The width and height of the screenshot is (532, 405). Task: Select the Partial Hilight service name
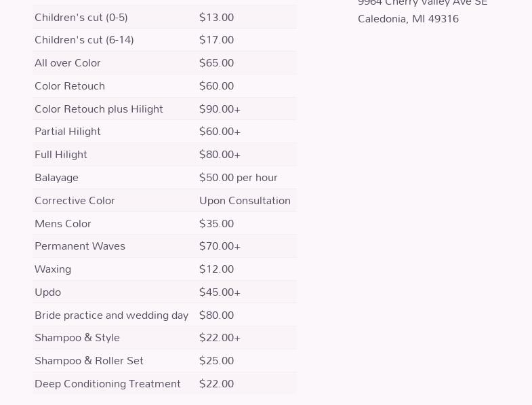pyautogui.click(x=68, y=132)
